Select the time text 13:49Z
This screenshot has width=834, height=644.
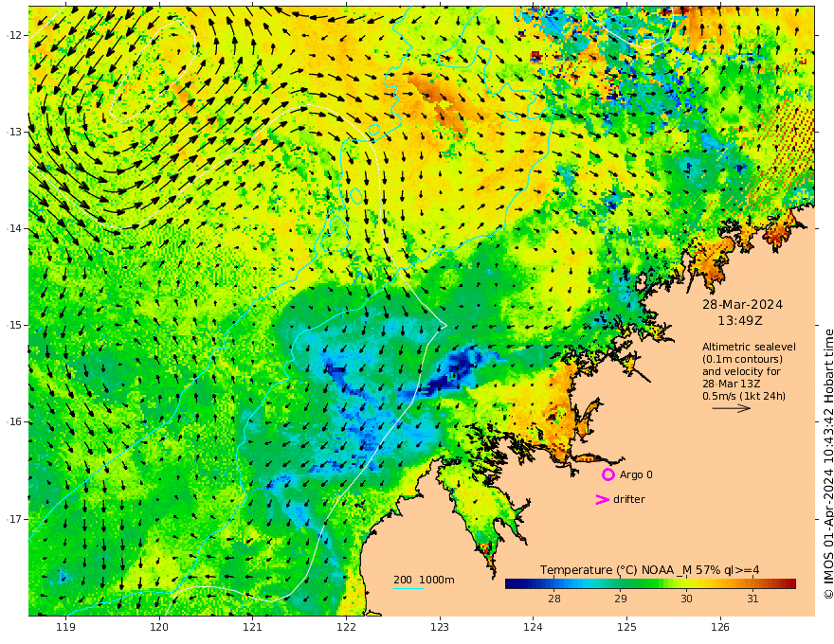click(740, 321)
